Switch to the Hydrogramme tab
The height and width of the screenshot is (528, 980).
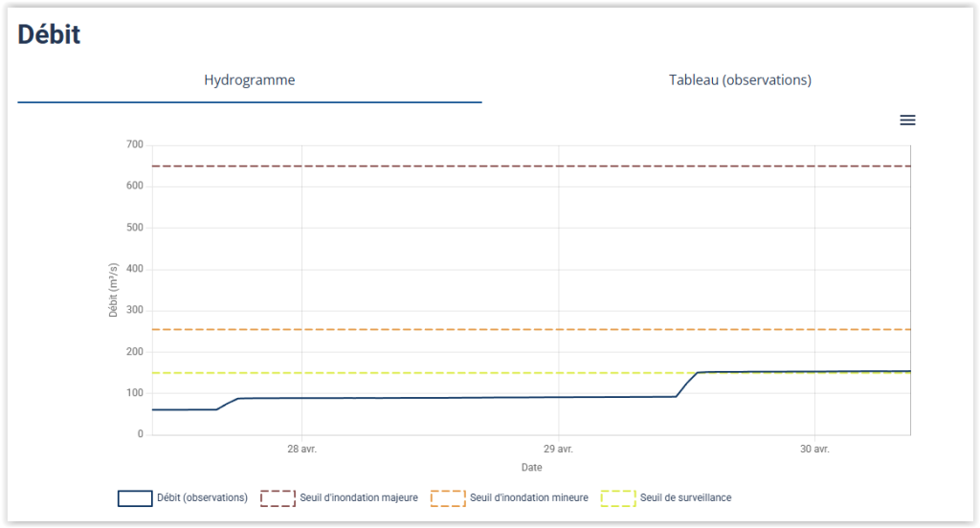pyautogui.click(x=250, y=80)
